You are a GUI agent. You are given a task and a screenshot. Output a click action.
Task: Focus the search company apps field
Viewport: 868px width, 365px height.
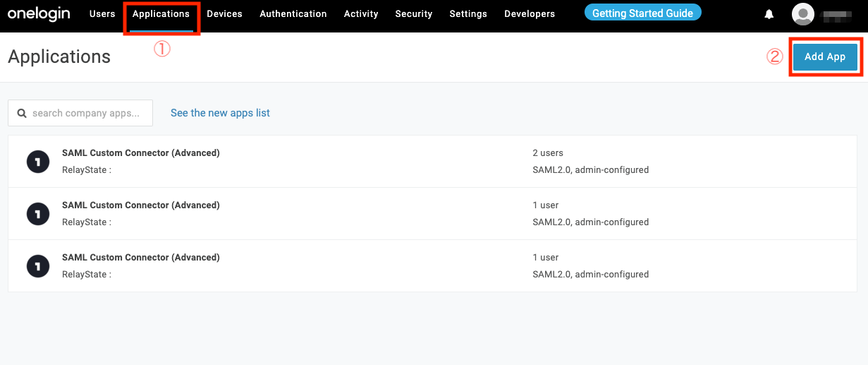pos(80,113)
